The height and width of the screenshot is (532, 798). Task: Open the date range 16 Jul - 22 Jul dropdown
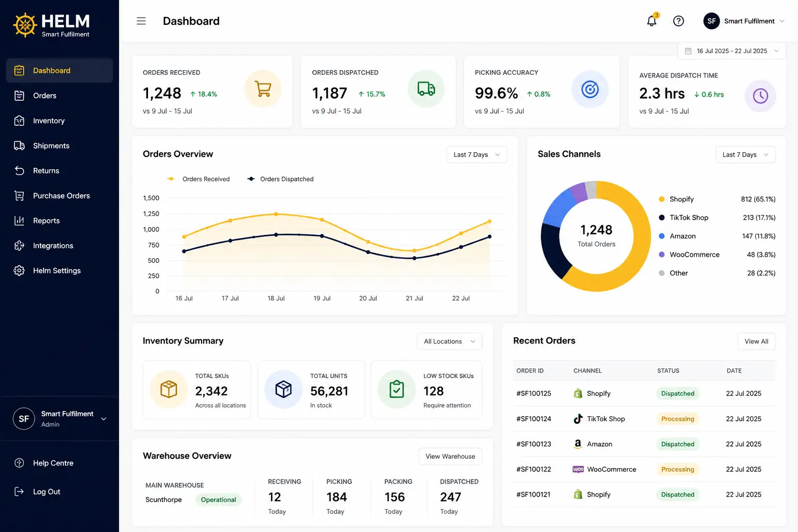[731, 51]
